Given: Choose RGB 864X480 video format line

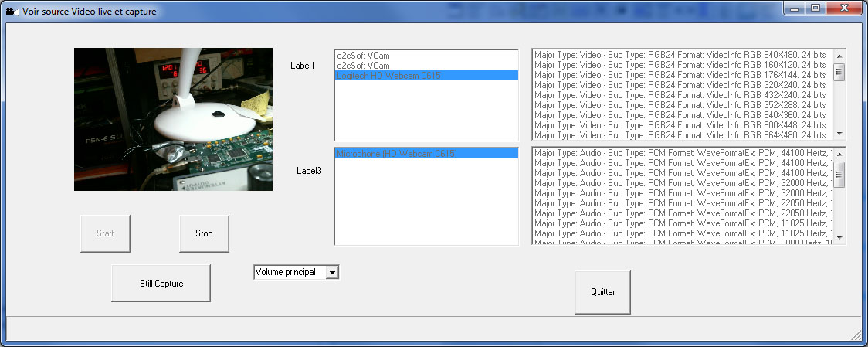Looking at the screenshot, I should point(683,134).
